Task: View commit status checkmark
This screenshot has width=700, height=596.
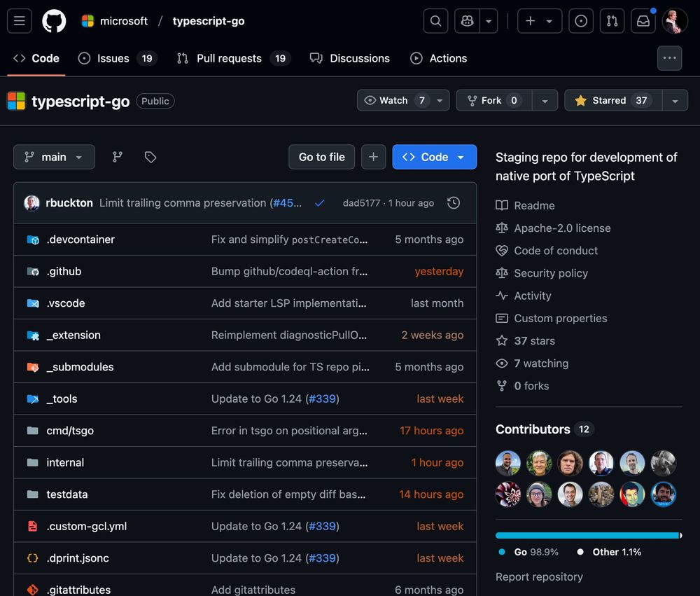Action: [319, 203]
